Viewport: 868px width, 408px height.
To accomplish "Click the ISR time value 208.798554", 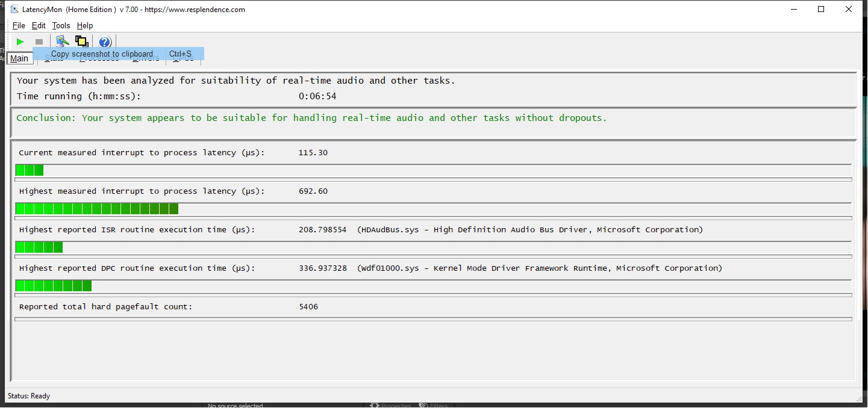I will click(322, 230).
